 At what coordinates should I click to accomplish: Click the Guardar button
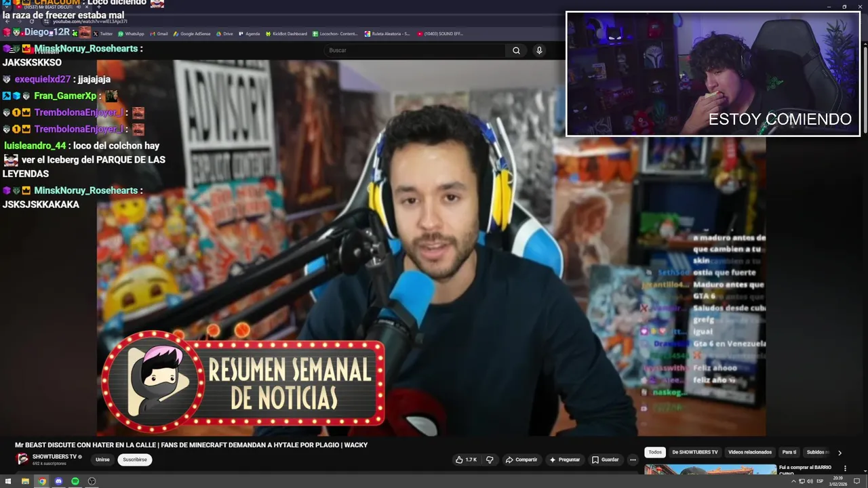[x=606, y=460]
